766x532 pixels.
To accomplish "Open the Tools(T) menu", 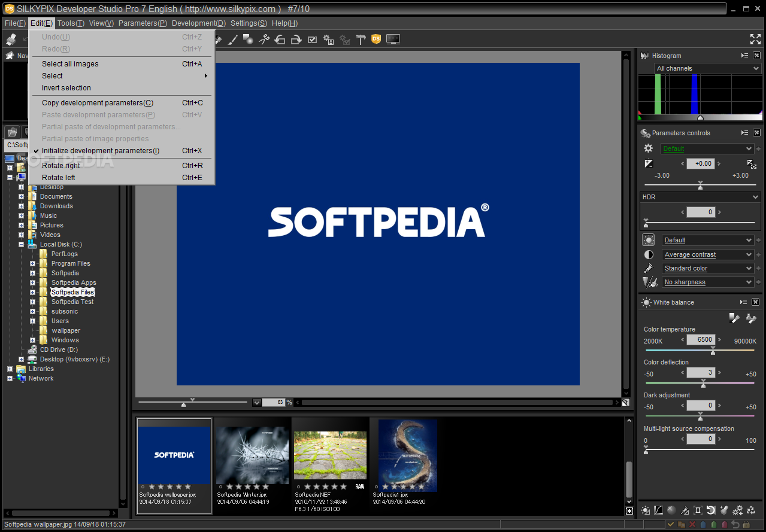I will pyautogui.click(x=71, y=23).
